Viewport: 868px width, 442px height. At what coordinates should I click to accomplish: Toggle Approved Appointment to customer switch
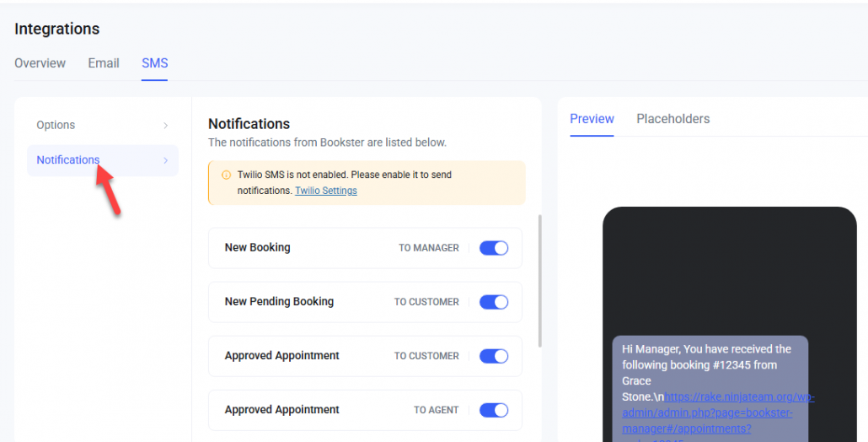494,356
